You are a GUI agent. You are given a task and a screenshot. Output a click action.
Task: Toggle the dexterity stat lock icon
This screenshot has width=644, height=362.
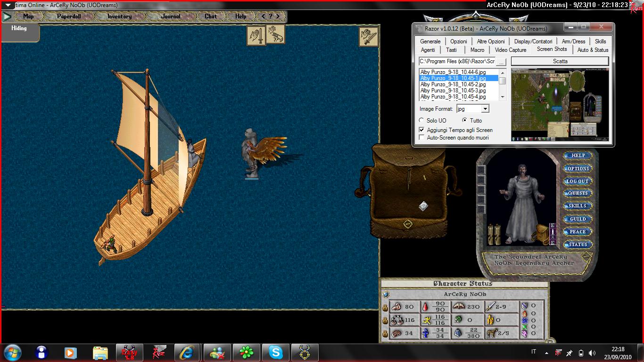(x=385, y=321)
